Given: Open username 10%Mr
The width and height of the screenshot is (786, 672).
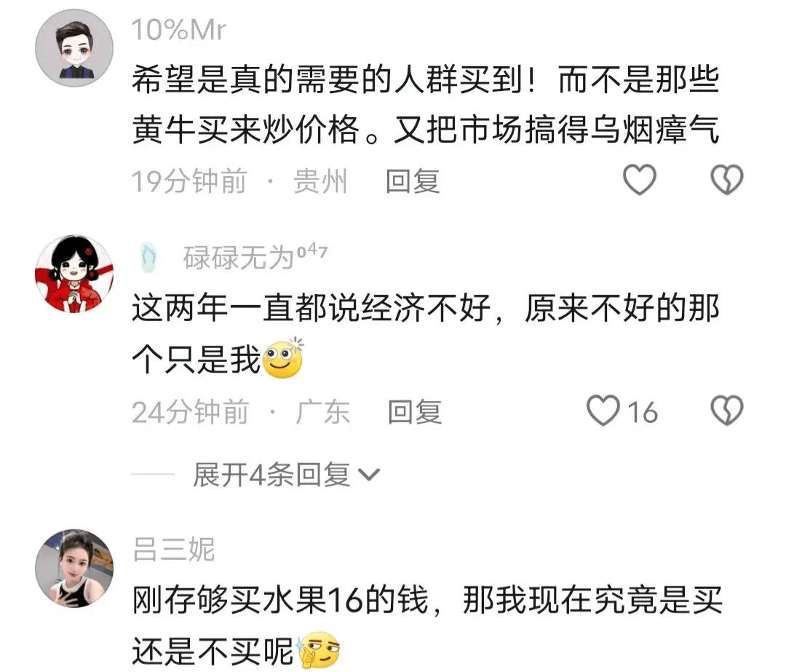Looking at the screenshot, I should tap(178, 30).
